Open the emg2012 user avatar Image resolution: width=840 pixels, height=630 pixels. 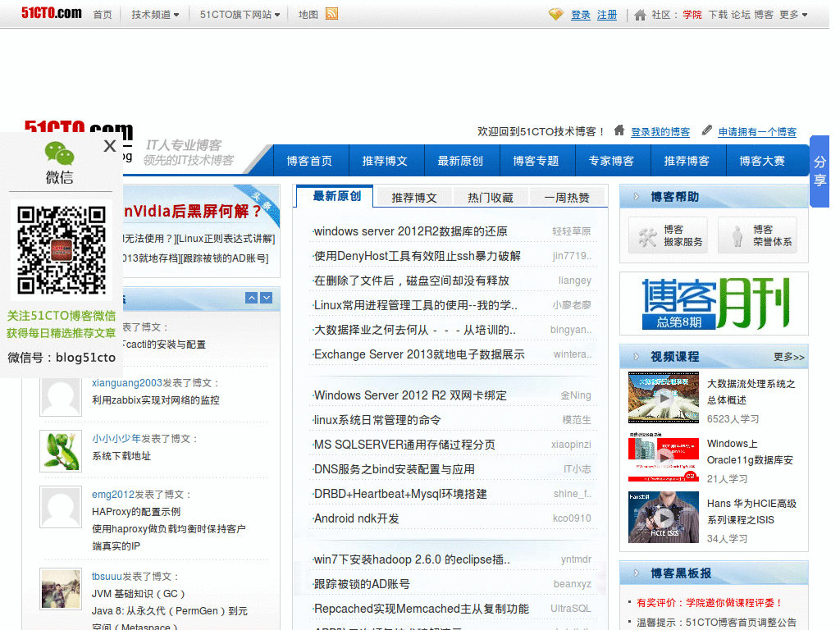[61, 507]
